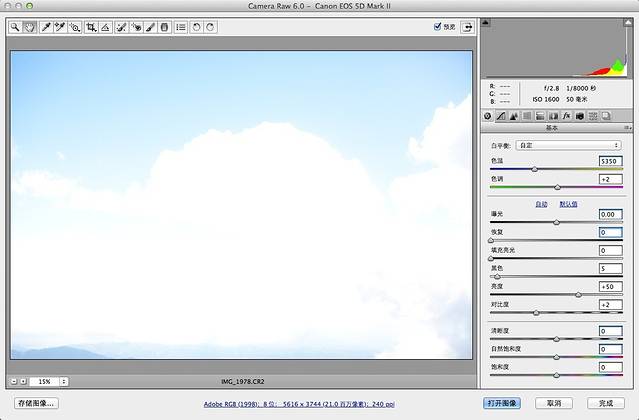Open the 基本 panel options menu
The height and width of the screenshot is (420, 639).
(627, 128)
